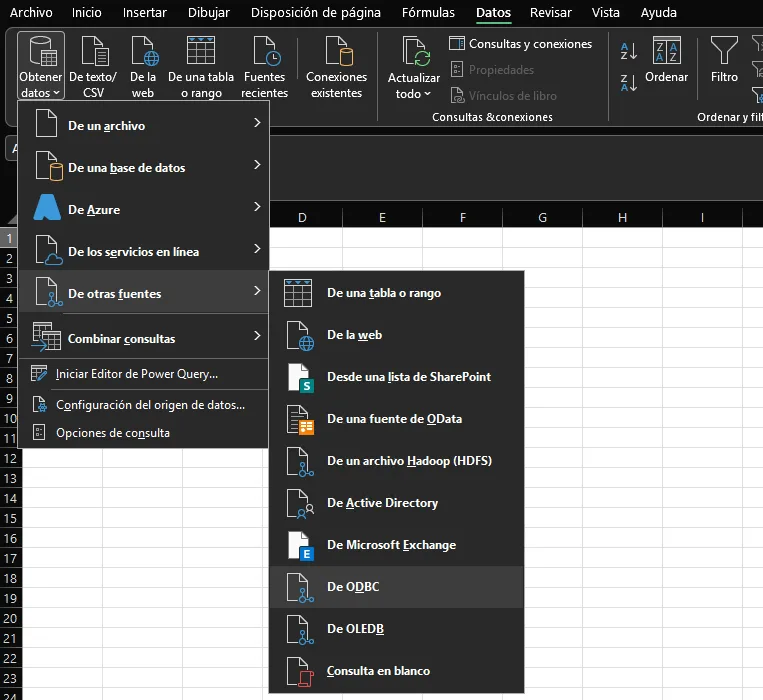Click arrow next to De un archivo
Viewport: 763px width, 700px height.
(x=257, y=123)
